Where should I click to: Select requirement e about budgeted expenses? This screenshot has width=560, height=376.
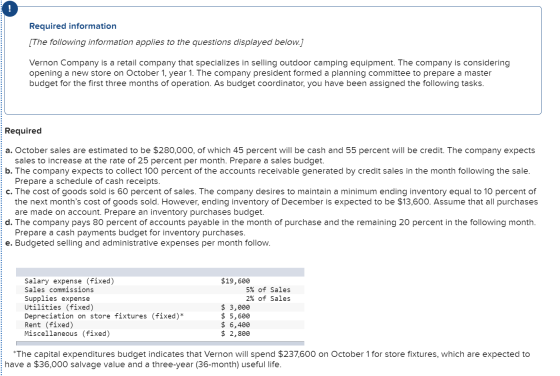138,243
